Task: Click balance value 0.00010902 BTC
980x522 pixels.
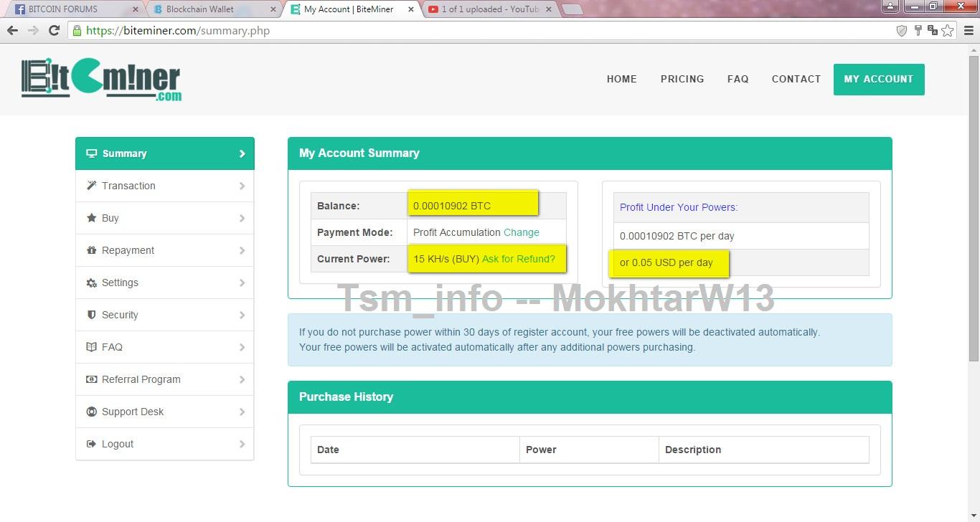Action: 452,206
